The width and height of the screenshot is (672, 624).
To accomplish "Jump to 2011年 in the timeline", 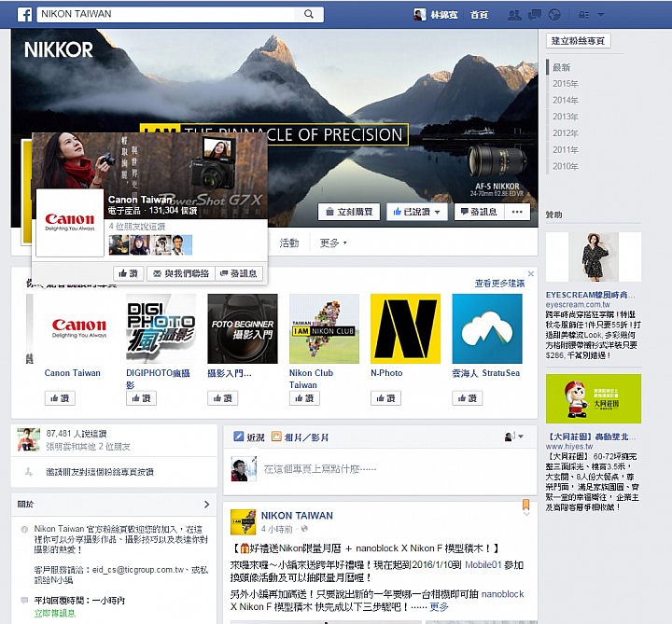I will 566,150.
